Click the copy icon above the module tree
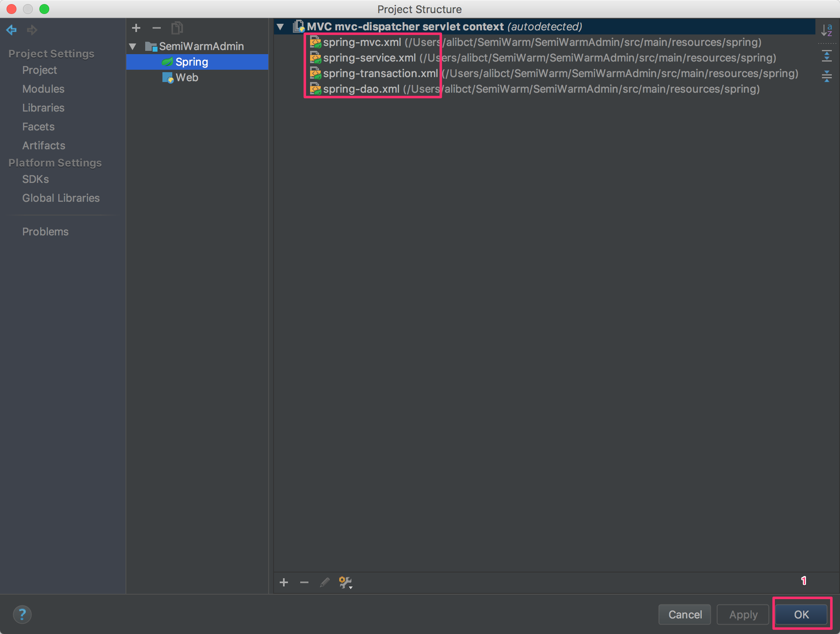840x634 pixels. click(177, 28)
